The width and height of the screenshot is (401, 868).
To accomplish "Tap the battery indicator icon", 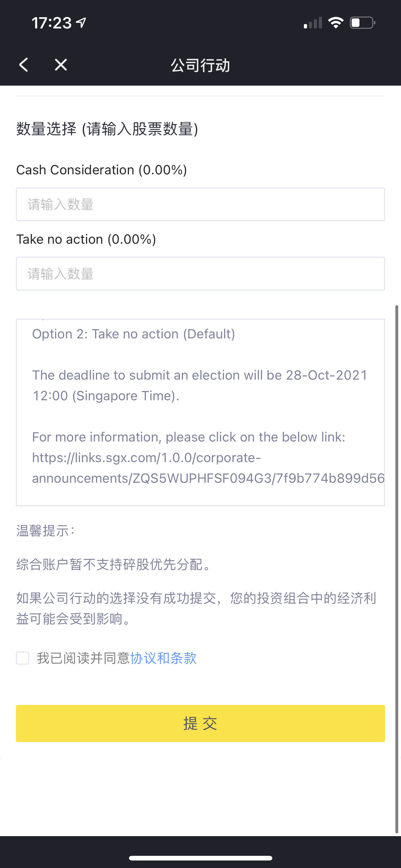I will pyautogui.click(x=362, y=23).
